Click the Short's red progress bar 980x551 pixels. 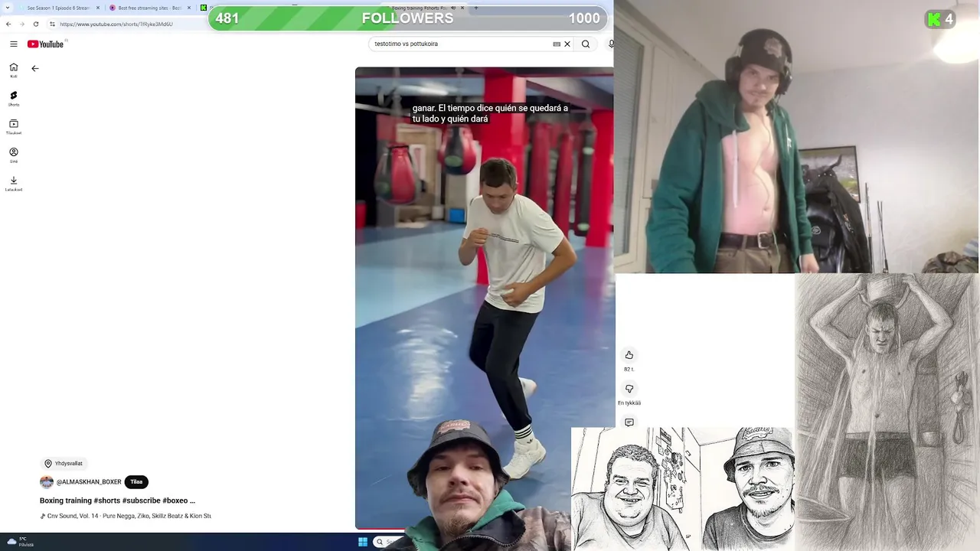click(380, 529)
